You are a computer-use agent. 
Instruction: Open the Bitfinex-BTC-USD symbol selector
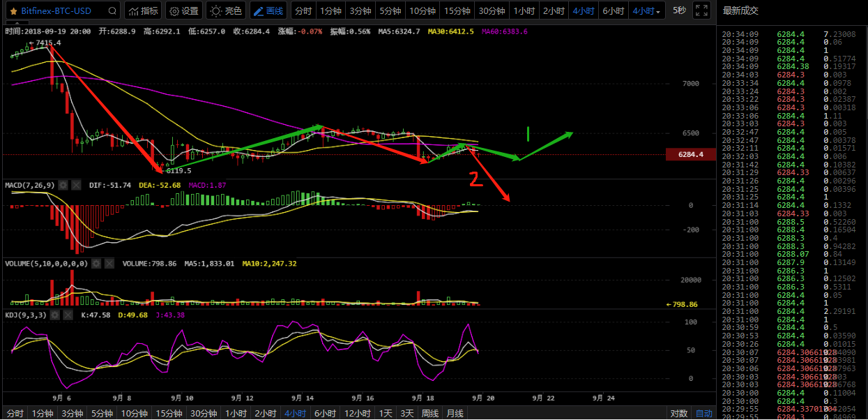(56, 11)
